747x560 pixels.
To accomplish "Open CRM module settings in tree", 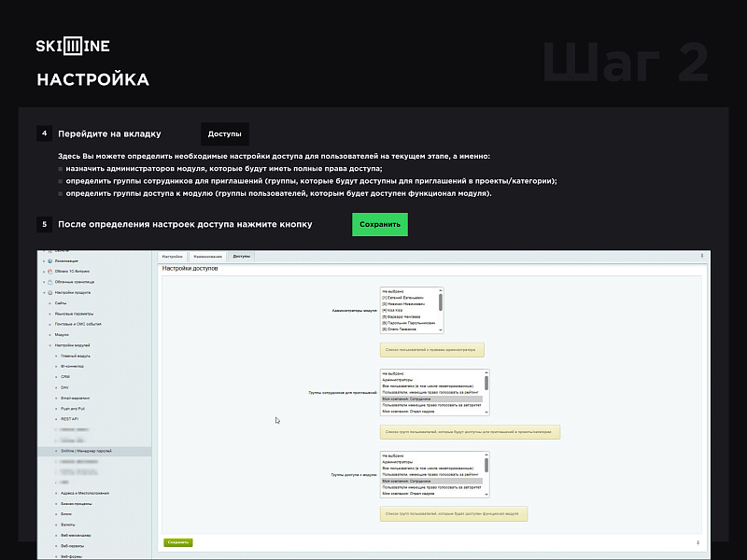I will (x=65, y=377).
